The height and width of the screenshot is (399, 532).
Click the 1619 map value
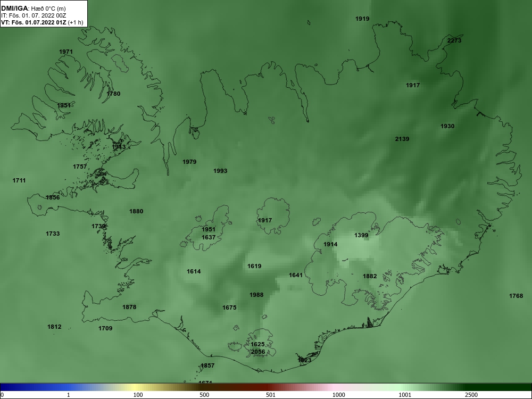pos(254,266)
